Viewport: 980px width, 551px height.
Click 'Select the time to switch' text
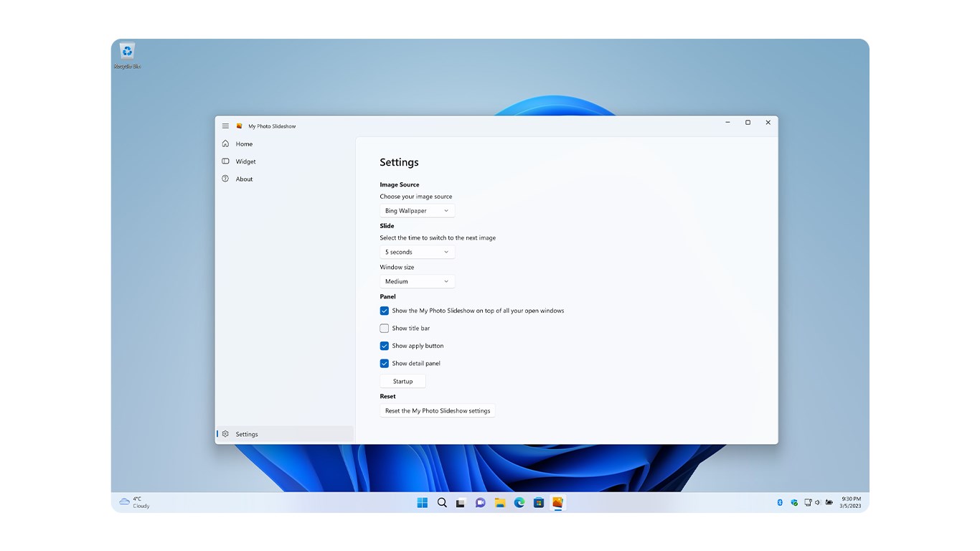tap(438, 237)
